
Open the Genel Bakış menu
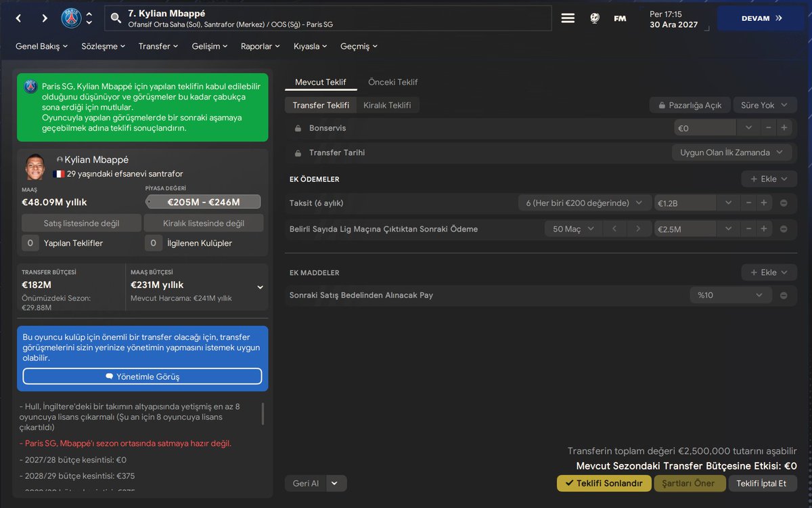[42, 47]
